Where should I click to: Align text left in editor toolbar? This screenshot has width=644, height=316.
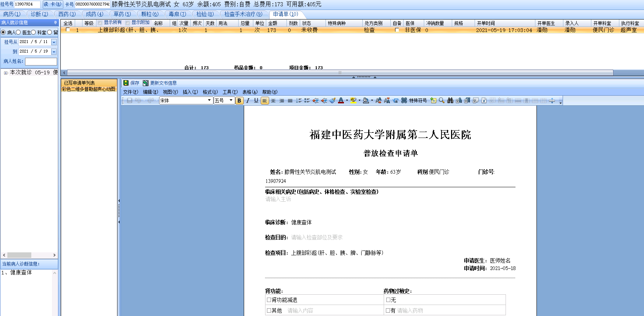click(265, 100)
